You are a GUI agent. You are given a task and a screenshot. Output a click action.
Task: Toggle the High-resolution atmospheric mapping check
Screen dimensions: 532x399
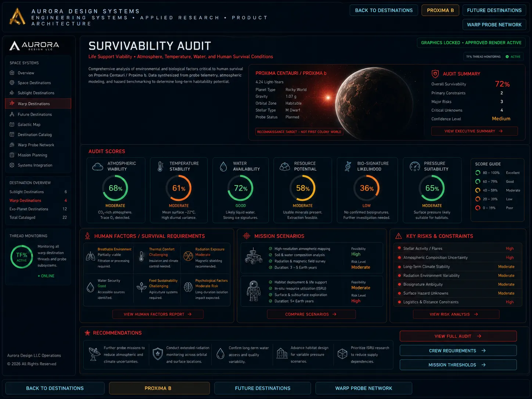271,249
